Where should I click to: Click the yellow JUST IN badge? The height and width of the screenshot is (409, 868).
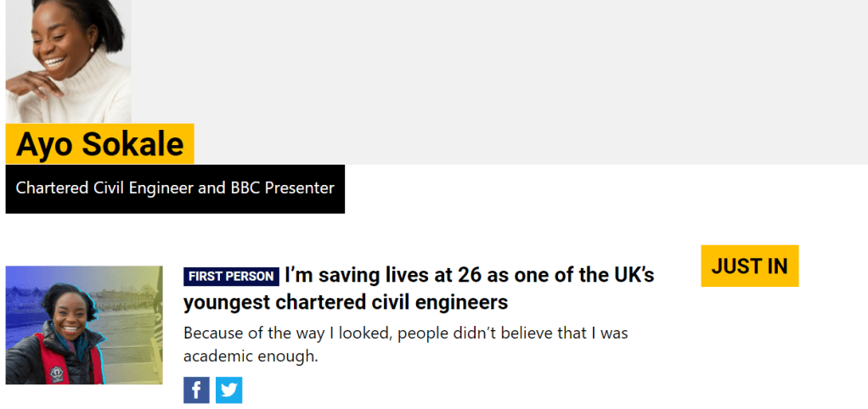tap(749, 266)
